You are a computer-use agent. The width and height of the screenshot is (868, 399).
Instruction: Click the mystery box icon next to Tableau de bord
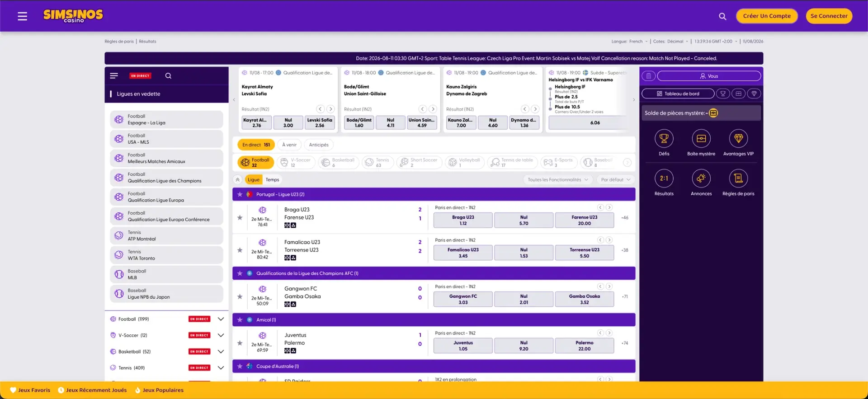pos(738,94)
